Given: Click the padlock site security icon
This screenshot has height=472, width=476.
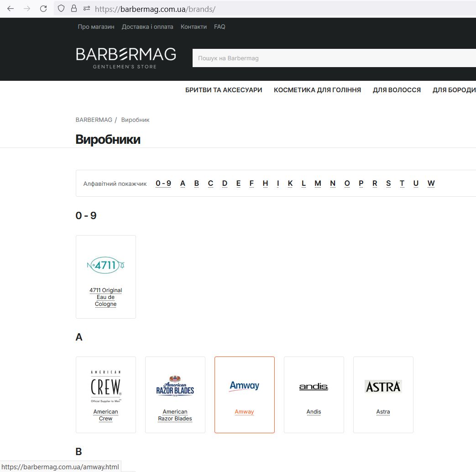Looking at the screenshot, I should pos(74,9).
